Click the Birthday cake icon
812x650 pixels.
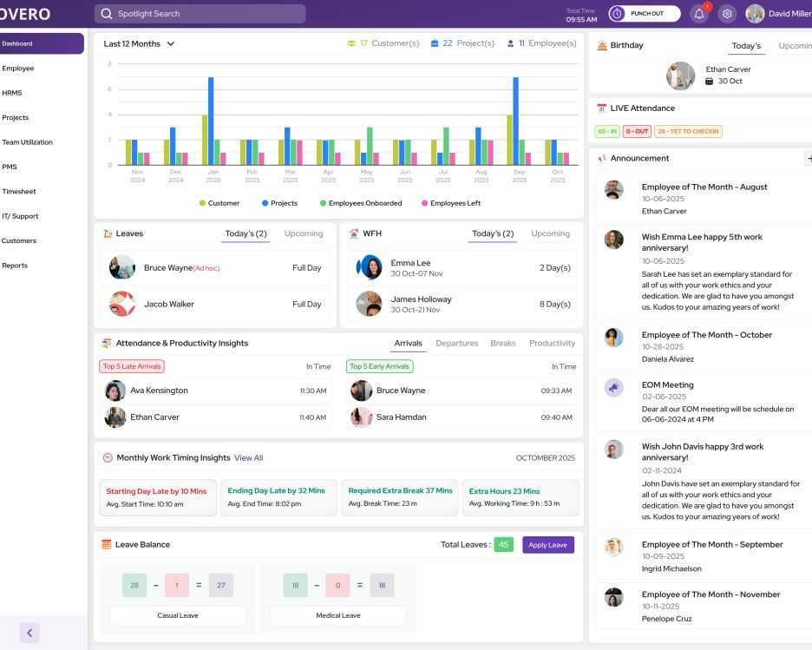point(602,45)
